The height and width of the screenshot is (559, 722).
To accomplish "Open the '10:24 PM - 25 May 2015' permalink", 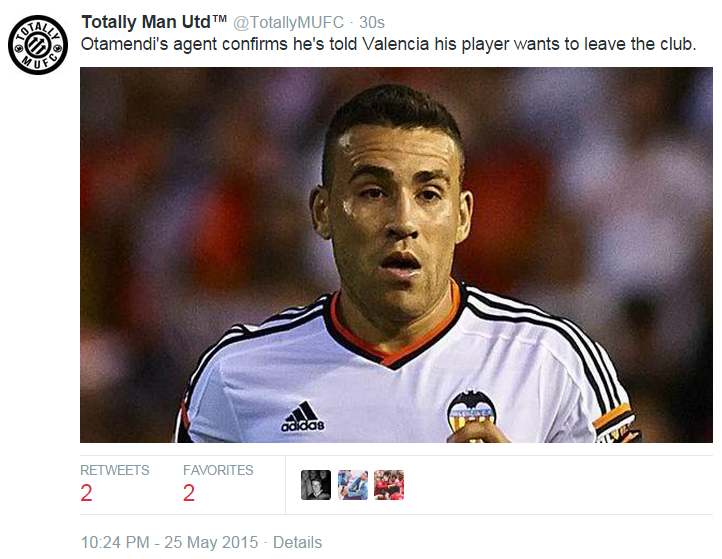I will [x=169, y=542].
